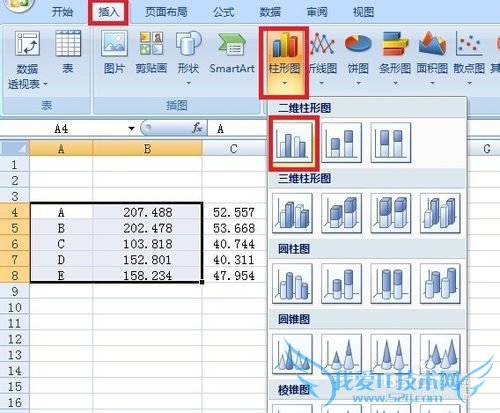This screenshot has width=500, height=413.
Task: Select clustered cone chart
Action: click(293, 354)
